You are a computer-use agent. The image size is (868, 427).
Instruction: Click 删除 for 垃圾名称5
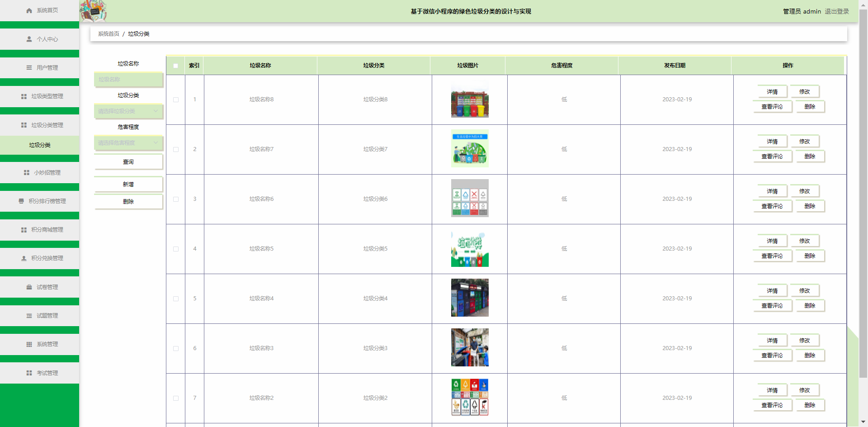click(x=810, y=256)
